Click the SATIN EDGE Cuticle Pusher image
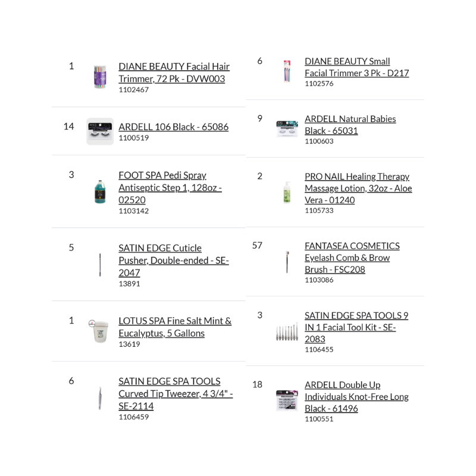476x476 pixels. tap(100, 265)
